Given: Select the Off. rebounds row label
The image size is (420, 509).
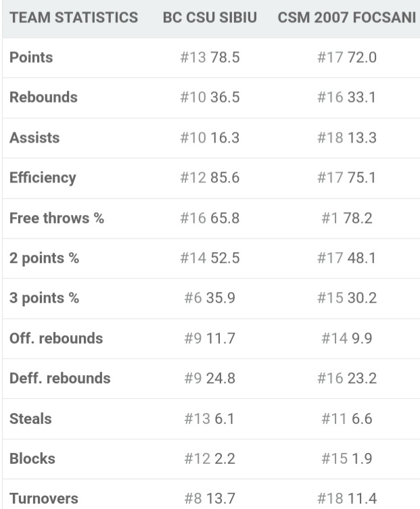Looking at the screenshot, I should click(x=56, y=338).
